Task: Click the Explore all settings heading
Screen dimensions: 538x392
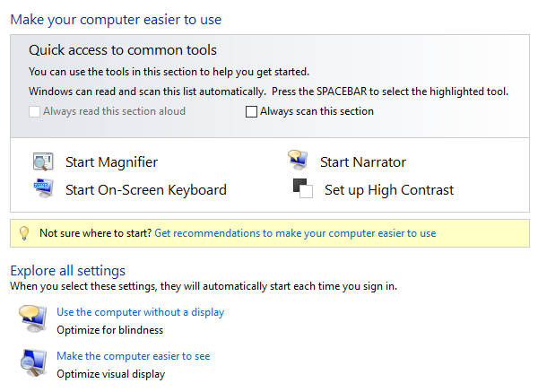Action: click(x=68, y=271)
